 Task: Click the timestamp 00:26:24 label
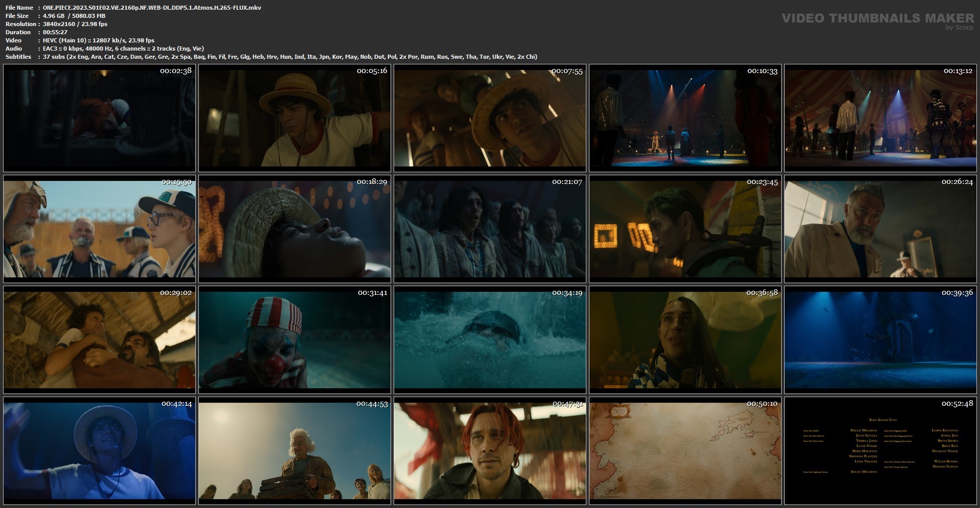[x=958, y=182]
